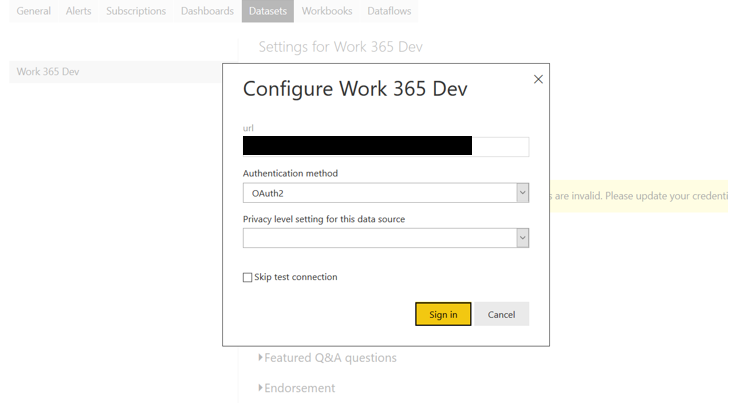Switch to the Alerts tab

(78, 11)
